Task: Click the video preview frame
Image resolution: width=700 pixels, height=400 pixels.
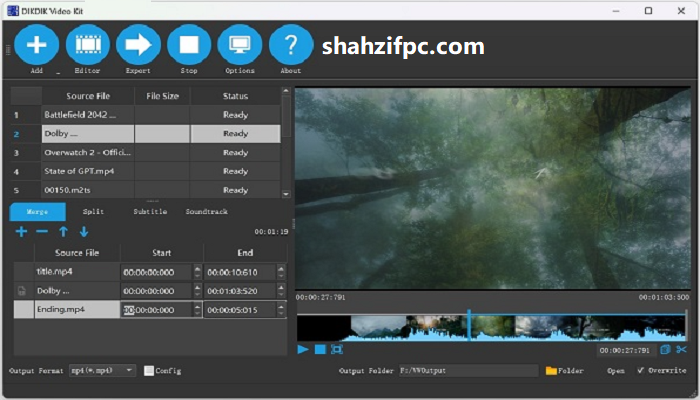Action: point(493,188)
